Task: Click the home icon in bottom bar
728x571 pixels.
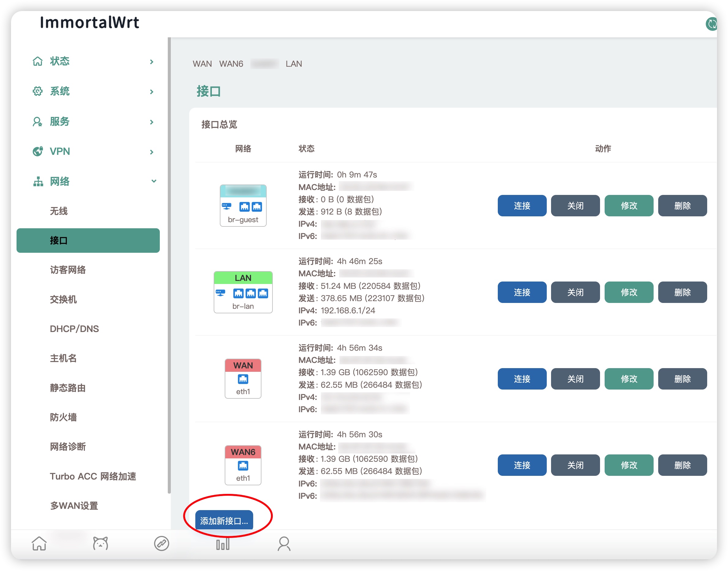Action: coord(39,543)
